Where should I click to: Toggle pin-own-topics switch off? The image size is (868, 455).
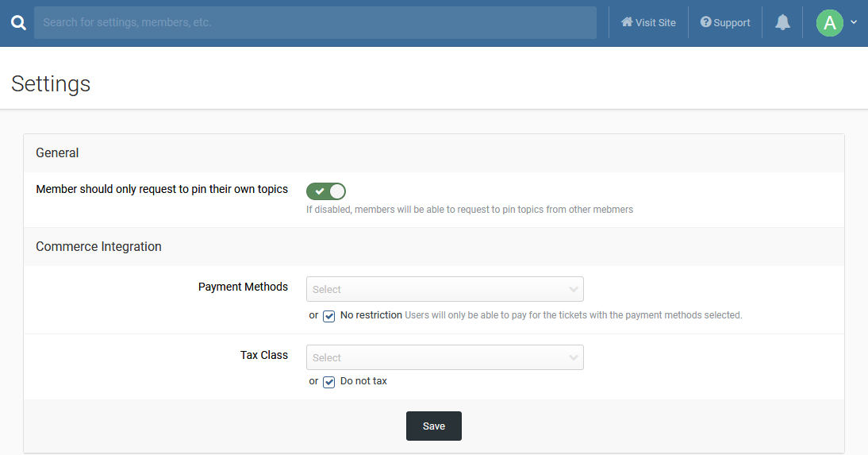coord(326,191)
